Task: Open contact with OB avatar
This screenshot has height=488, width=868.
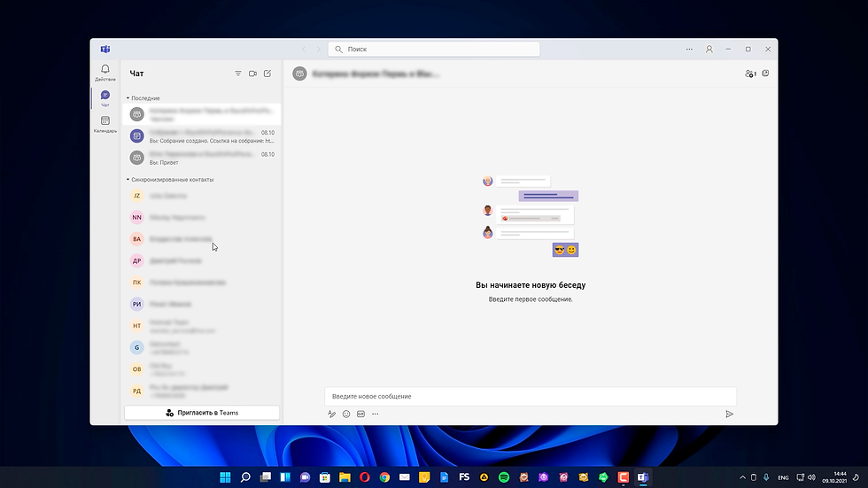Action: [x=136, y=369]
